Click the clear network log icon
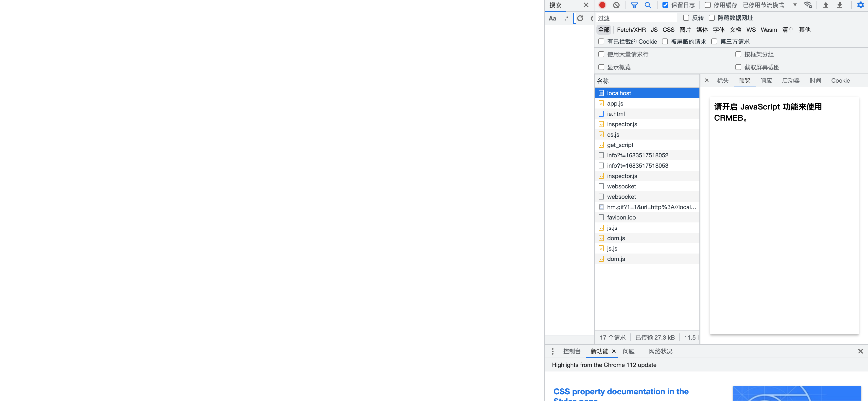 pos(616,5)
